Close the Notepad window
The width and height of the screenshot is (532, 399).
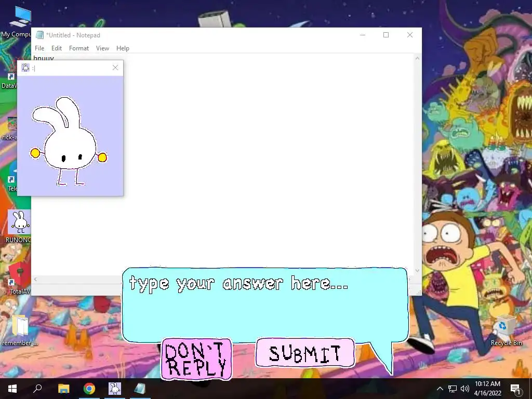click(410, 35)
